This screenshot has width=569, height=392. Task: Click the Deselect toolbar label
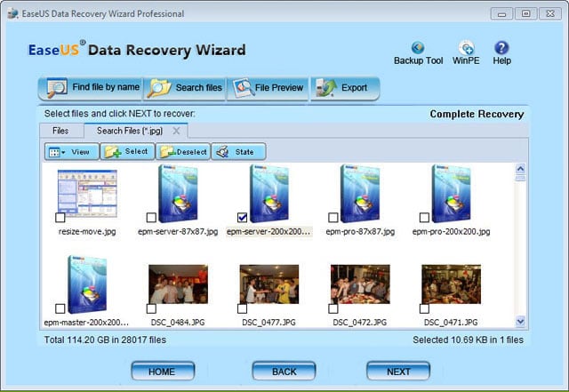tap(192, 152)
